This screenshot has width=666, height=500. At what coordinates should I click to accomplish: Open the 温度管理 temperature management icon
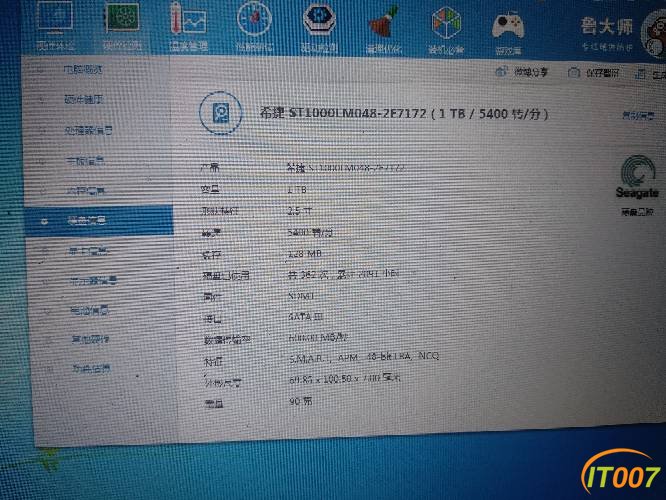[x=188, y=26]
